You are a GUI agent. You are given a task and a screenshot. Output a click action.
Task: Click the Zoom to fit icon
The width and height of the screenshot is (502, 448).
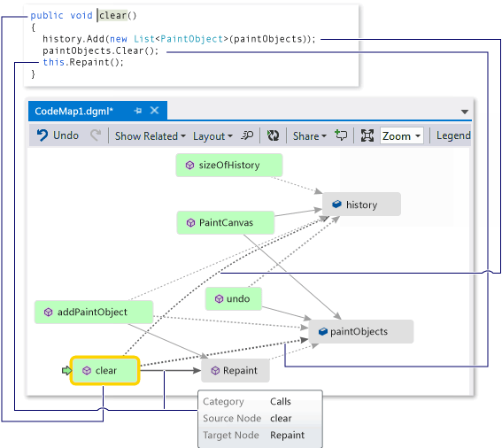(x=367, y=135)
